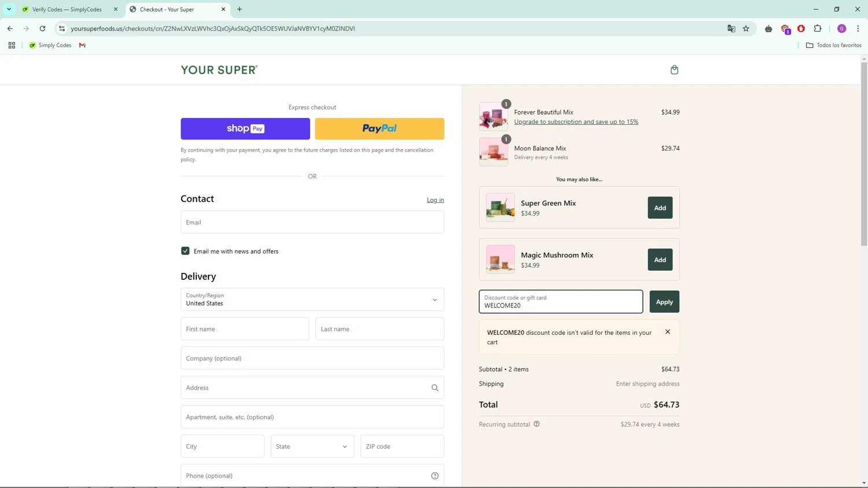Click the YOUR SUPER logo

219,70
